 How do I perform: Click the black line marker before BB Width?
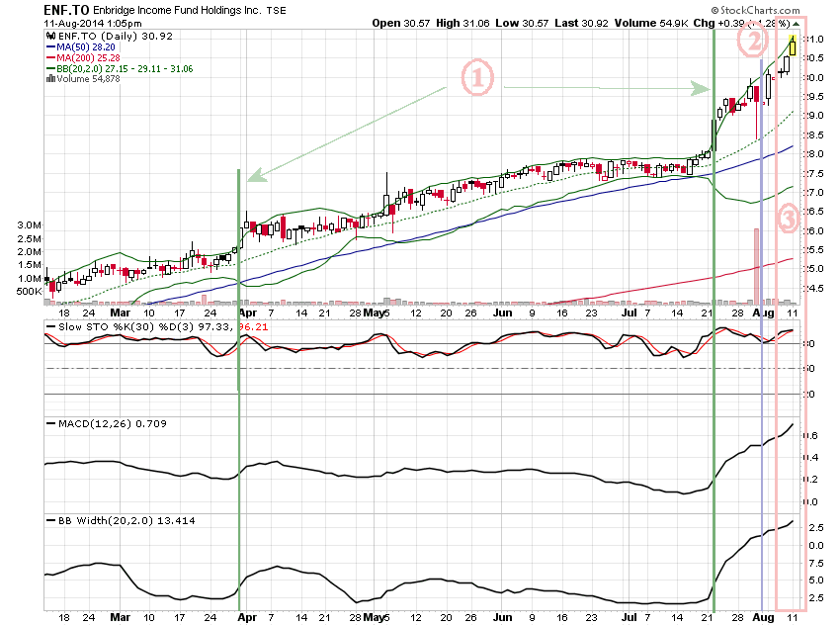tap(50, 520)
